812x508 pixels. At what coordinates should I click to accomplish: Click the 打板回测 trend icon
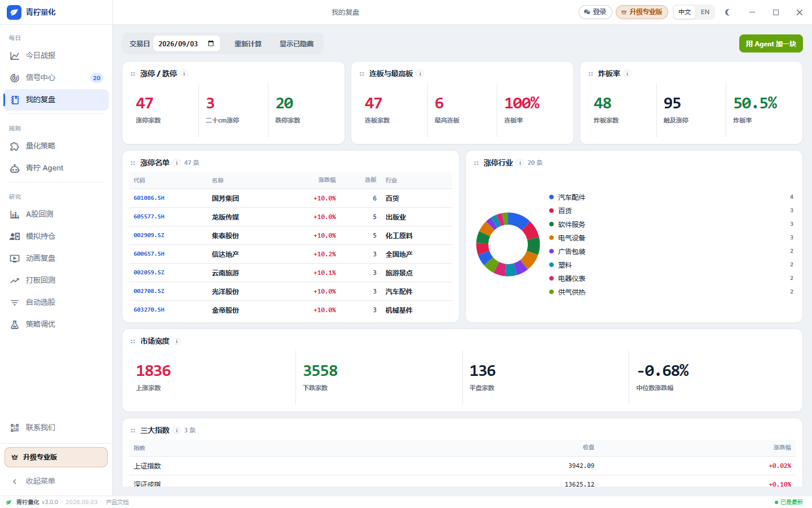pos(15,281)
